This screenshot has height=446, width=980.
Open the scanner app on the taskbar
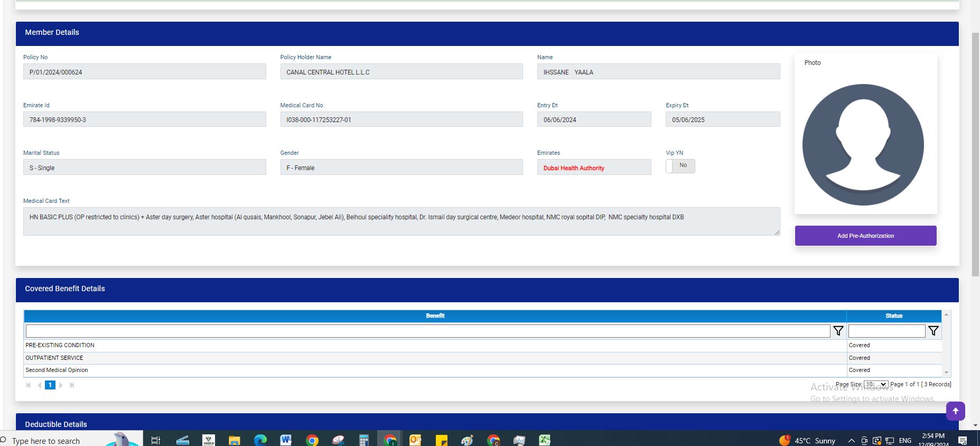183,440
